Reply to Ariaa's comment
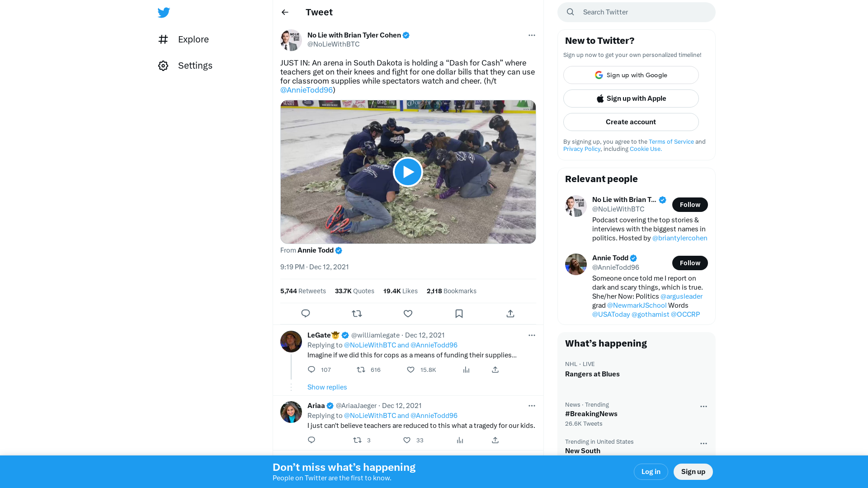 click(311, 440)
